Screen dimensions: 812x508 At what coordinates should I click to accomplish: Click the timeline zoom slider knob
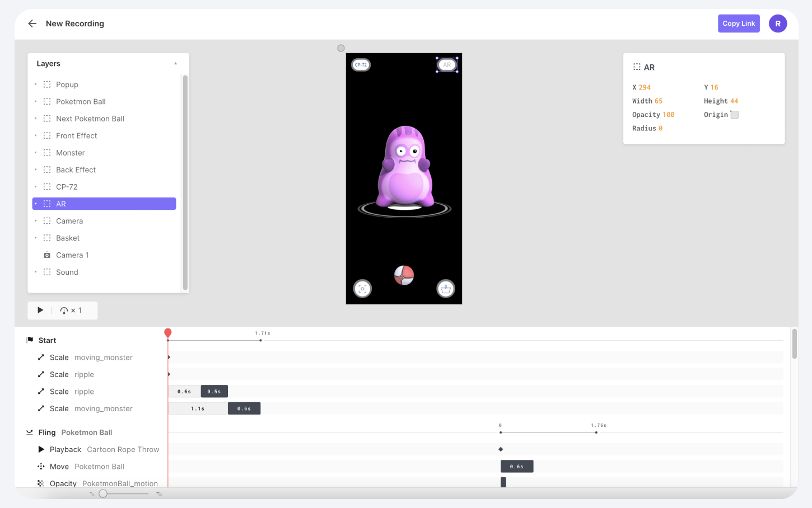[103, 493]
